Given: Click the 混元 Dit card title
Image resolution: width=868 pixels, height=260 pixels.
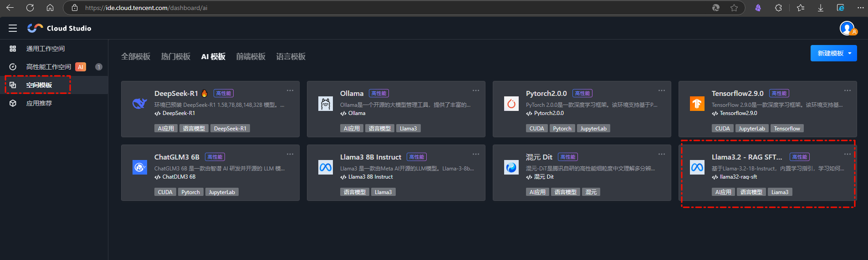Looking at the screenshot, I should (539, 157).
